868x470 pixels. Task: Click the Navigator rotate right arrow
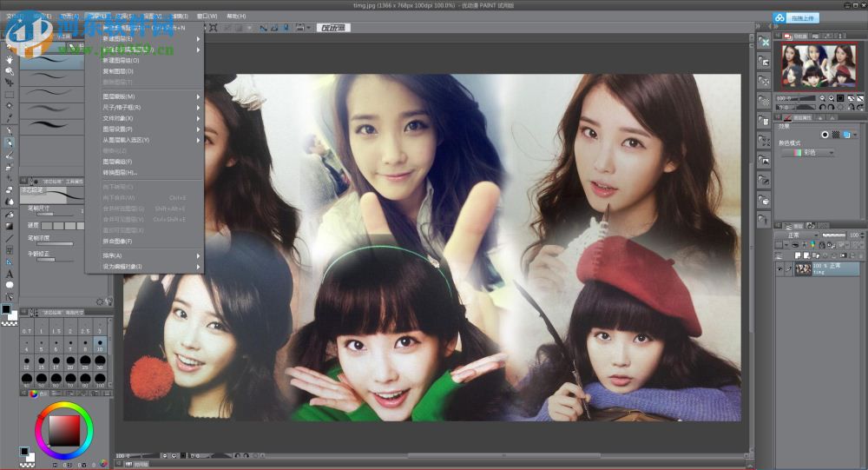coord(832,107)
